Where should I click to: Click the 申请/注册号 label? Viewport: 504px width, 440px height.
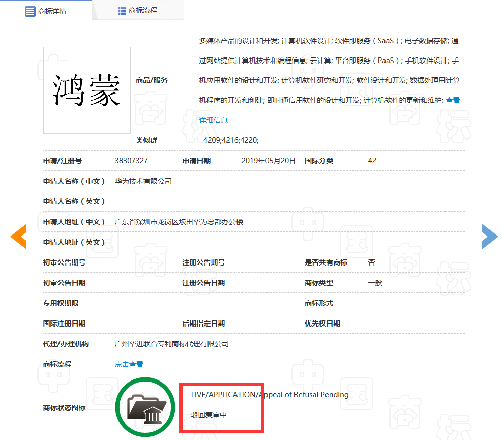tap(63, 161)
